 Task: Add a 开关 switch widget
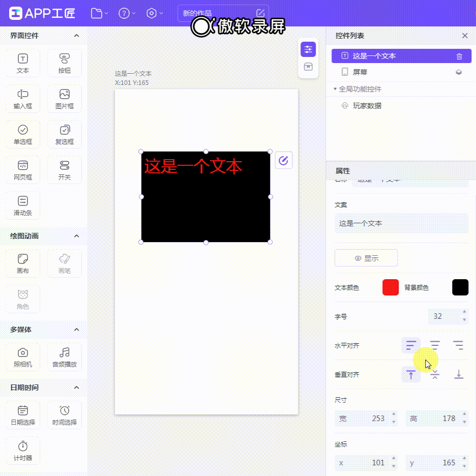[x=65, y=170]
